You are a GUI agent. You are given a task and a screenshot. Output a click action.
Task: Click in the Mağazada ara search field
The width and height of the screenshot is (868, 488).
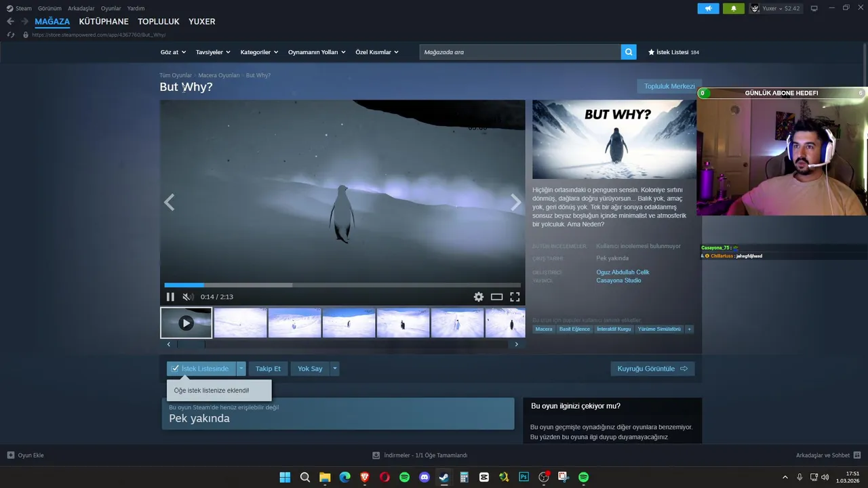520,52
